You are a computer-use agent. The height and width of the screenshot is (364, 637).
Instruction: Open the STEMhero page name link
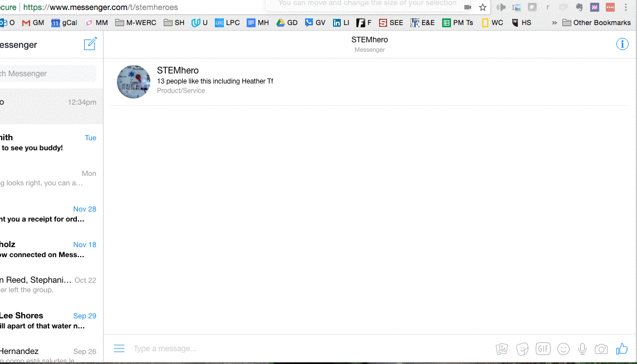178,71
